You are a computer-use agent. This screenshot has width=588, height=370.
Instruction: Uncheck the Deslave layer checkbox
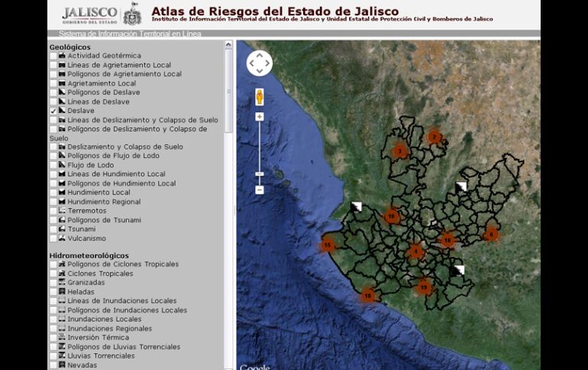pyautogui.click(x=53, y=111)
